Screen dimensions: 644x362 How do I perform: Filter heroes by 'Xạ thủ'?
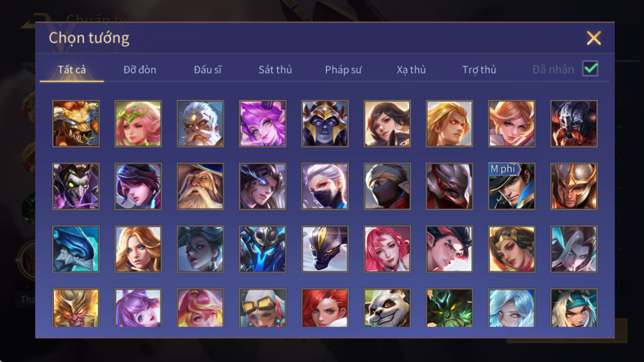(x=411, y=70)
